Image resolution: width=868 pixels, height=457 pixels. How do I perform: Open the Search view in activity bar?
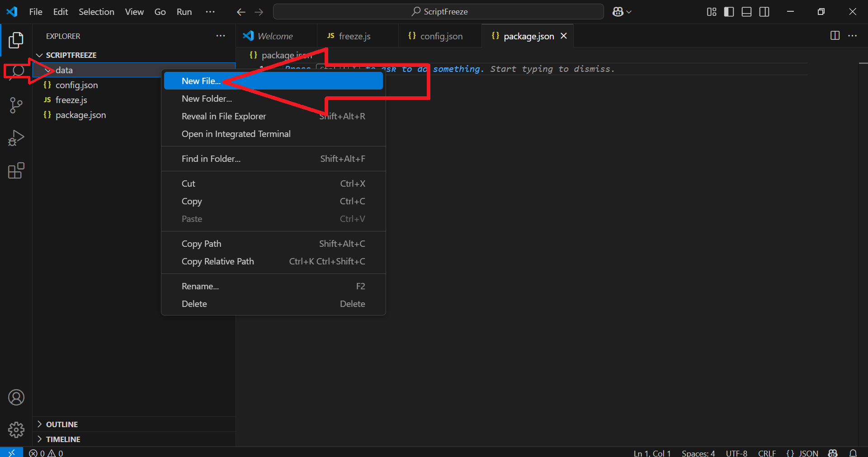pyautogui.click(x=17, y=71)
